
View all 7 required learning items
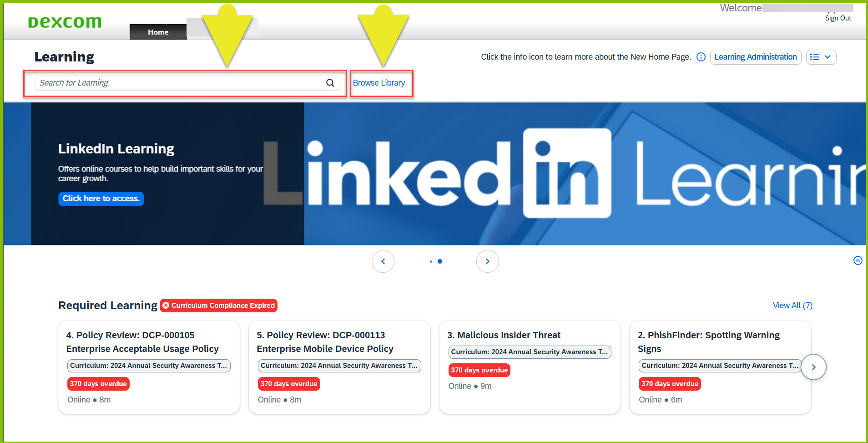tap(792, 306)
